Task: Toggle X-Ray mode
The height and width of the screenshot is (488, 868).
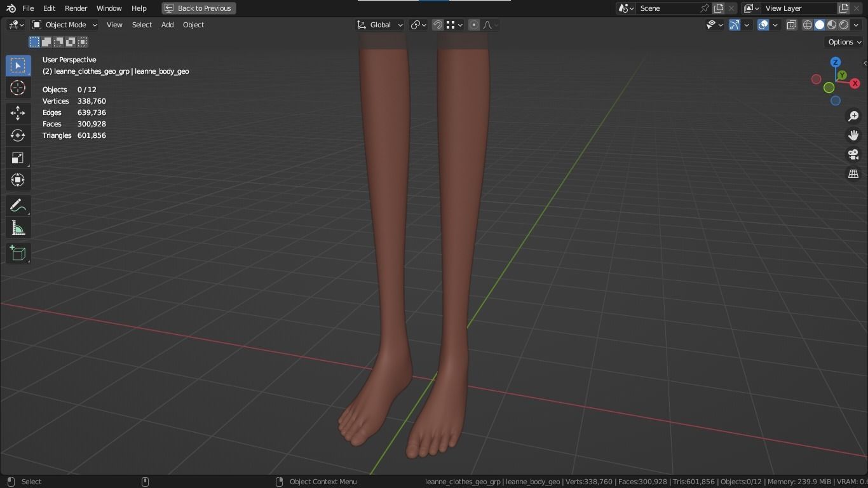Action: click(791, 25)
